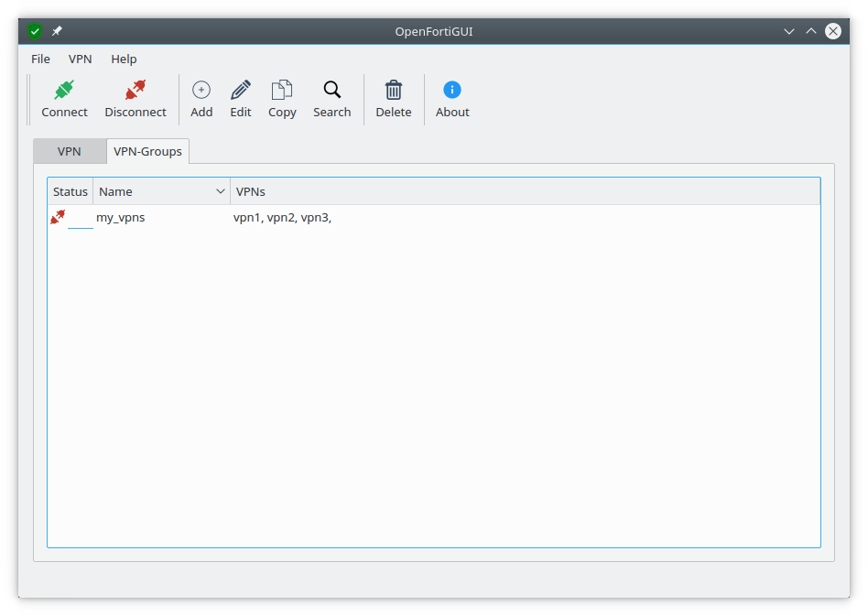Switch to the VPN tab
868x616 pixels.
coord(70,151)
